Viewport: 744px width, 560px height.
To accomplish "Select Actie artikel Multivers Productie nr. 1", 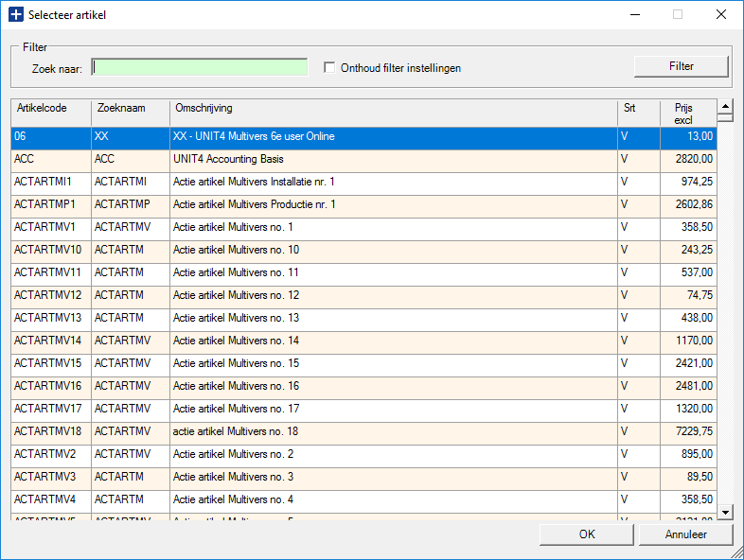I will point(363,205).
